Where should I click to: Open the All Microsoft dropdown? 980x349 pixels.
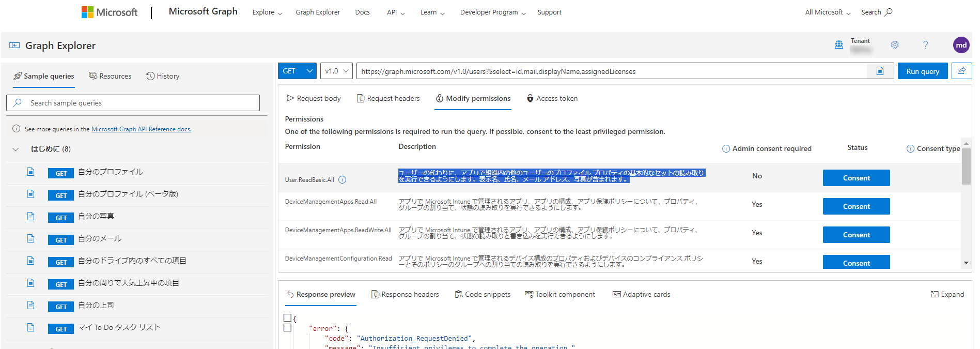(828, 12)
